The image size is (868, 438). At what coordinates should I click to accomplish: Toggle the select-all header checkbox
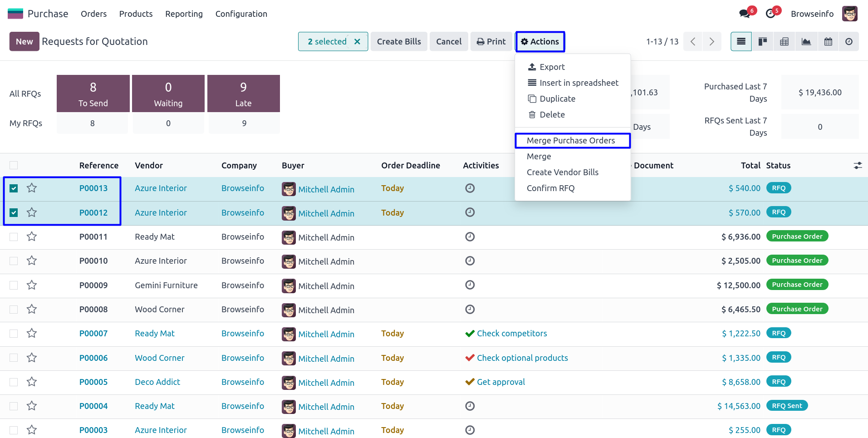click(x=14, y=165)
